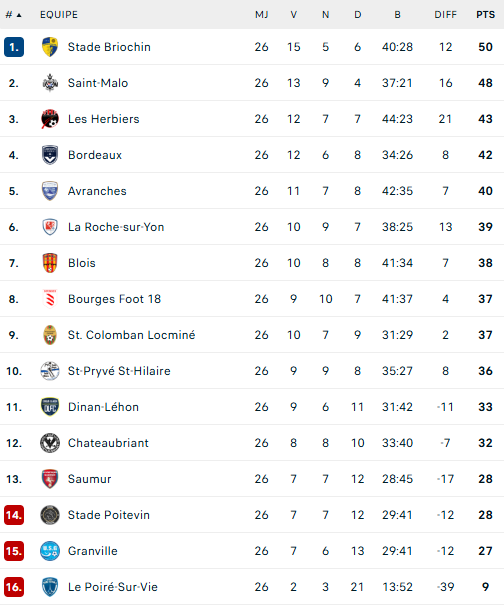Click the MJ column header
The width and height of the screenshot is (504, 607).
pyautogui.click(x=262, y=15)
